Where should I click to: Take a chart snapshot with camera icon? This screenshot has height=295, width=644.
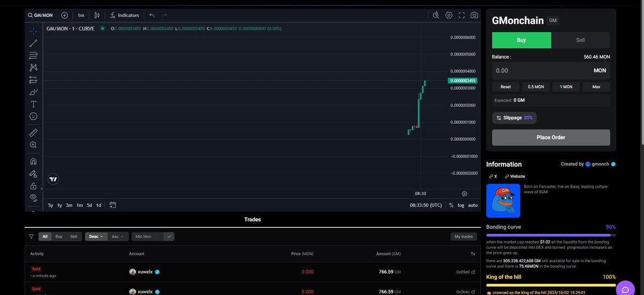474,16
